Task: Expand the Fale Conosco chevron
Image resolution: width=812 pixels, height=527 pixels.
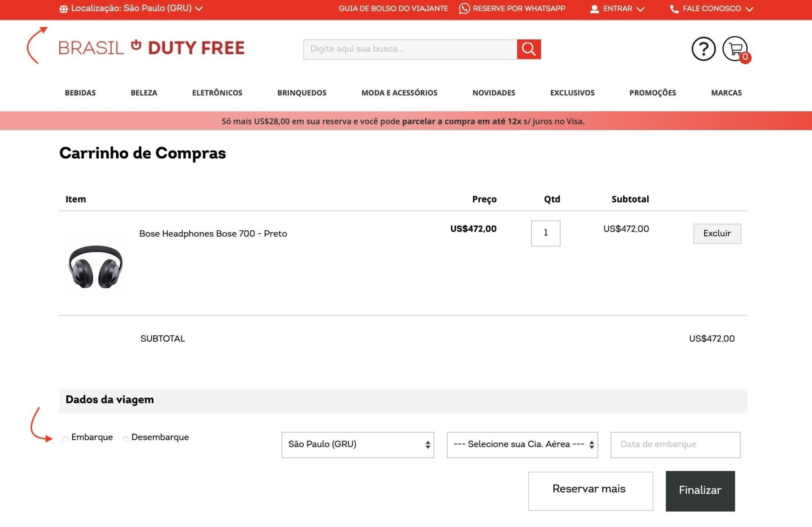Action: [749, 9]
